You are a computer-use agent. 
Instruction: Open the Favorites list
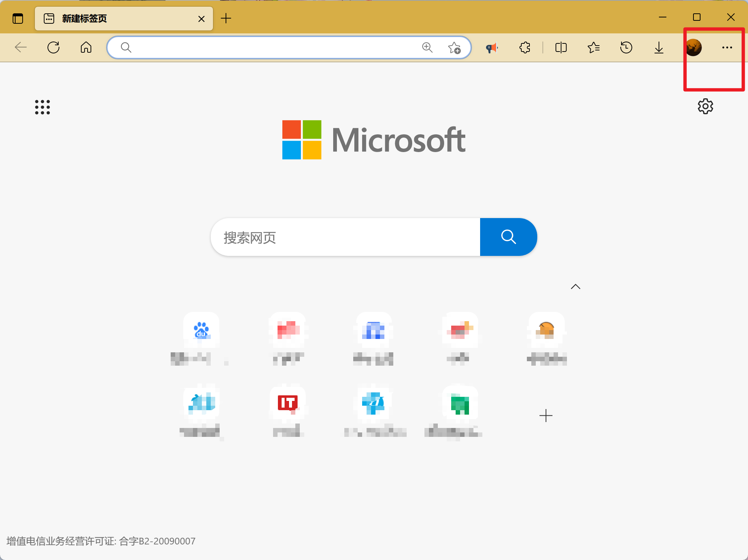(594, 47)
